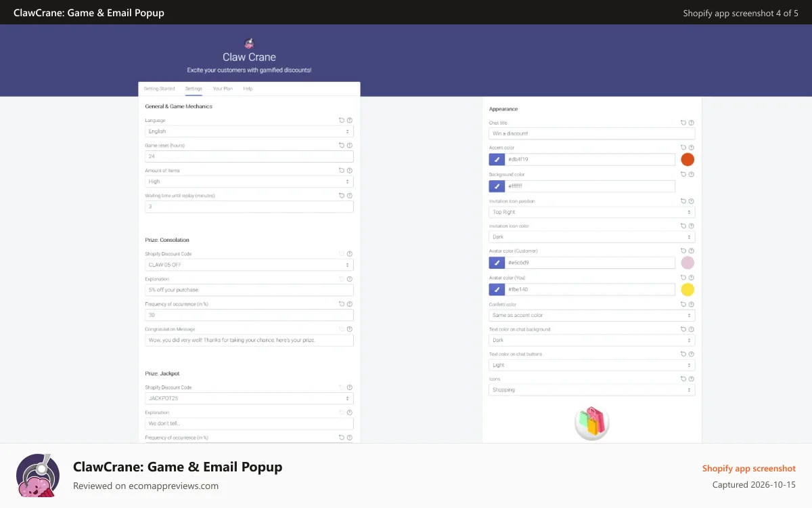Switch to the Getting Started tab
812x508 pixels.
click(x=159, y=89)
